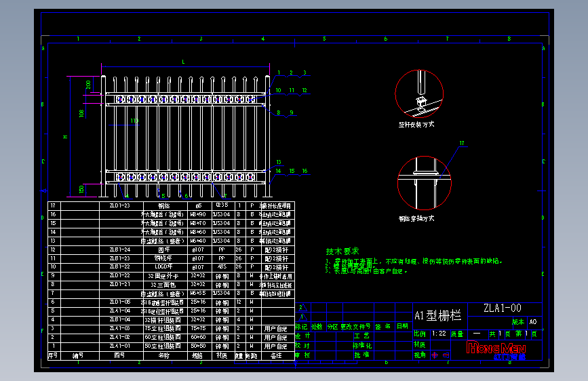
Task: Click the 批准 label
Action: tap(361, 355)
